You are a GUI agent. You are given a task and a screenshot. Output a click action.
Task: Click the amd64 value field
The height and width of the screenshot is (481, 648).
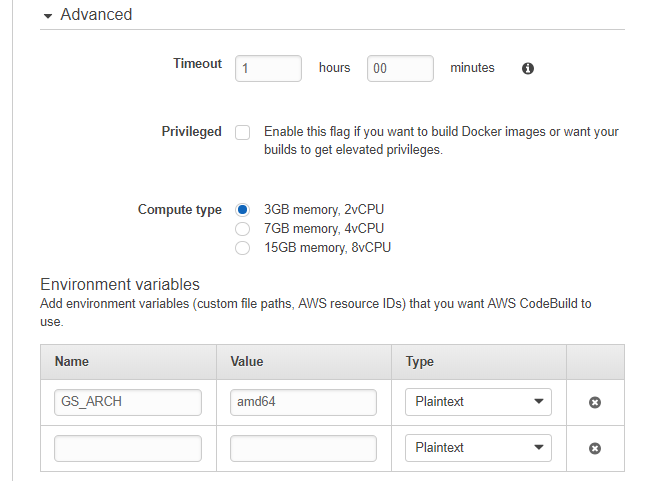pyautogui.click(x=303, y=402)
